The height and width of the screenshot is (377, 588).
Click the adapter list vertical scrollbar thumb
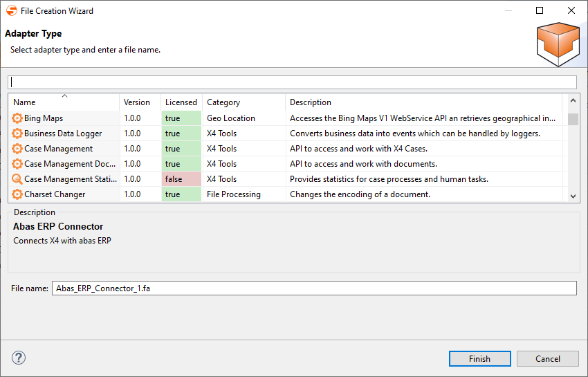tap(573, 119)
